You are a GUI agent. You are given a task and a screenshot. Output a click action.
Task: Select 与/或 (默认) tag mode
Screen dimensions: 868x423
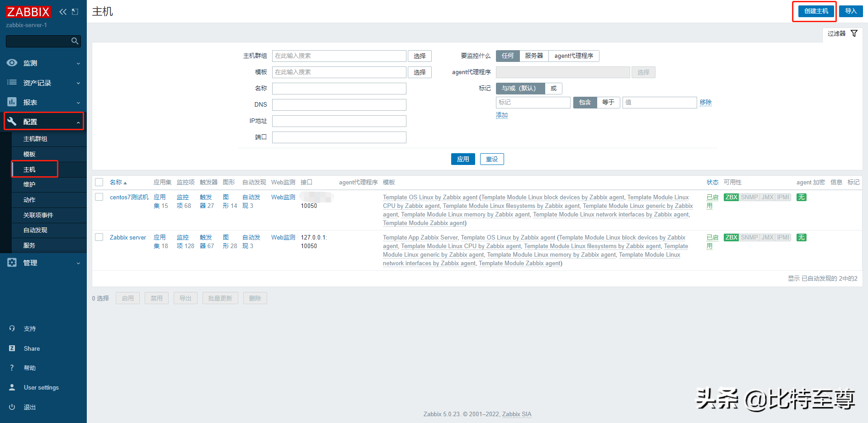pyautogui.click(x=520, y=89)
